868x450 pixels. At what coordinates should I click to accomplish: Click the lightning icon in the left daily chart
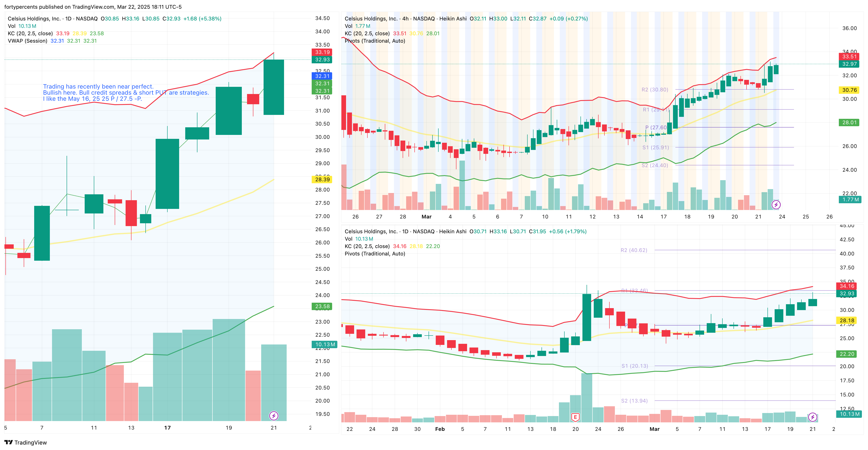pyautogui.click(x=274, y=416)
